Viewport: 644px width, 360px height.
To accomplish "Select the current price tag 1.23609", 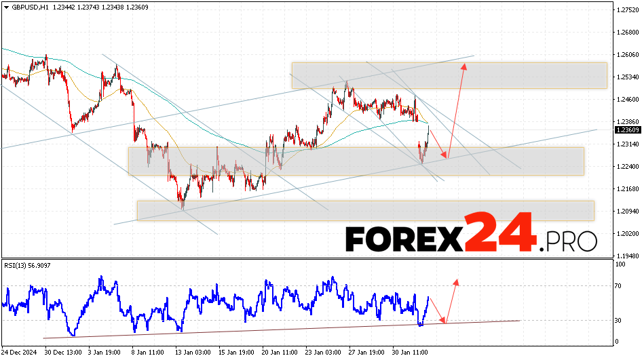I will coord(628,129).
